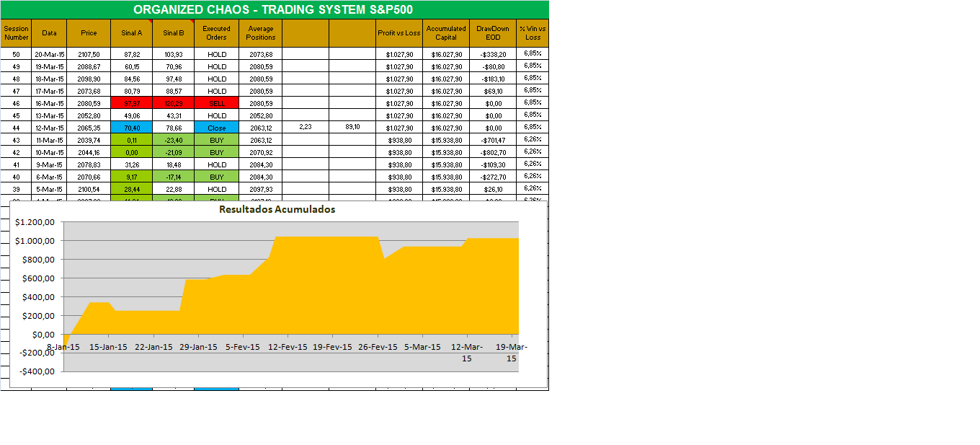980x445 pixels.
Task: Select drawdown value -$802,70
Action: 493,152
